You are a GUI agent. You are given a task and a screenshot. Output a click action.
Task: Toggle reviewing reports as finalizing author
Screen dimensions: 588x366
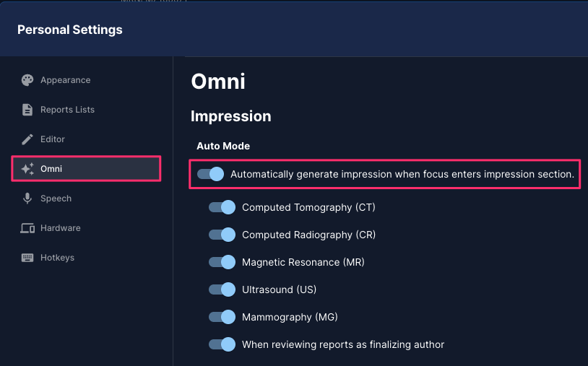click(222, 344)
